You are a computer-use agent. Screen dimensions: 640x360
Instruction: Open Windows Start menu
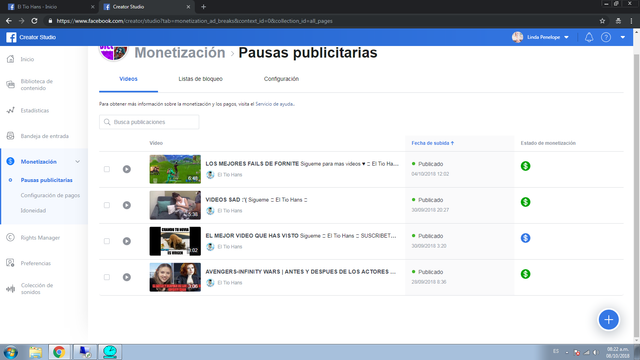[x=11, y=352]
